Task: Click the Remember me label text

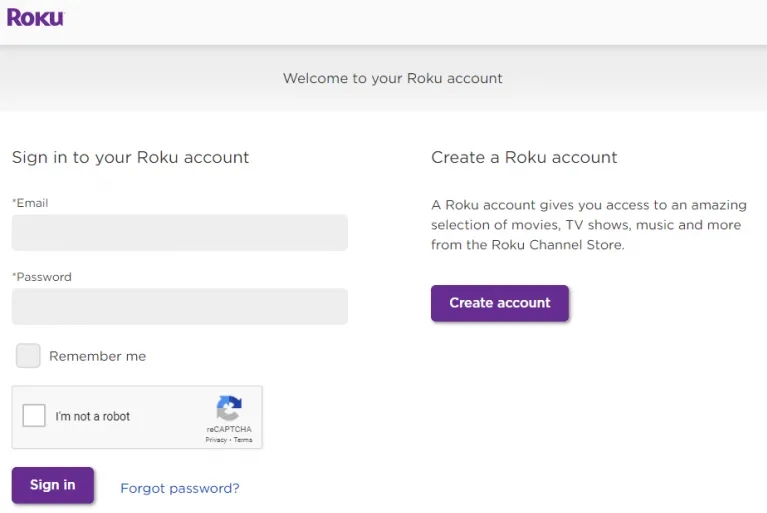Action: point(97,356)
